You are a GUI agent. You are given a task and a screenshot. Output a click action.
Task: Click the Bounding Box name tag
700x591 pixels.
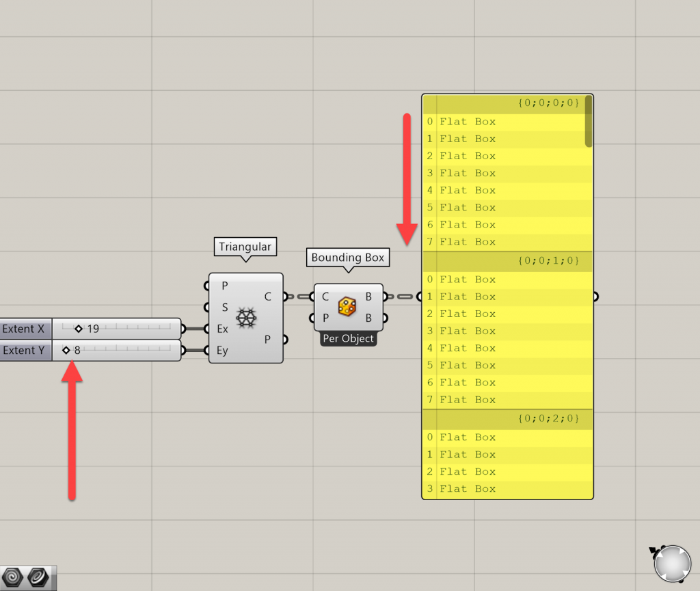pos(347,258)
